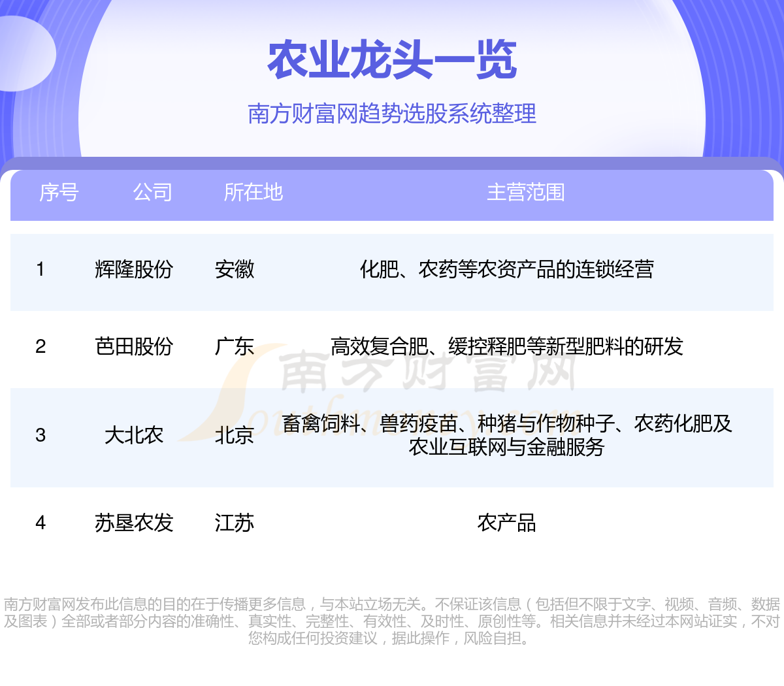Viewport: 784px width, 686px height.
Task: Click the location cell 广东
Action: point(235,346)
